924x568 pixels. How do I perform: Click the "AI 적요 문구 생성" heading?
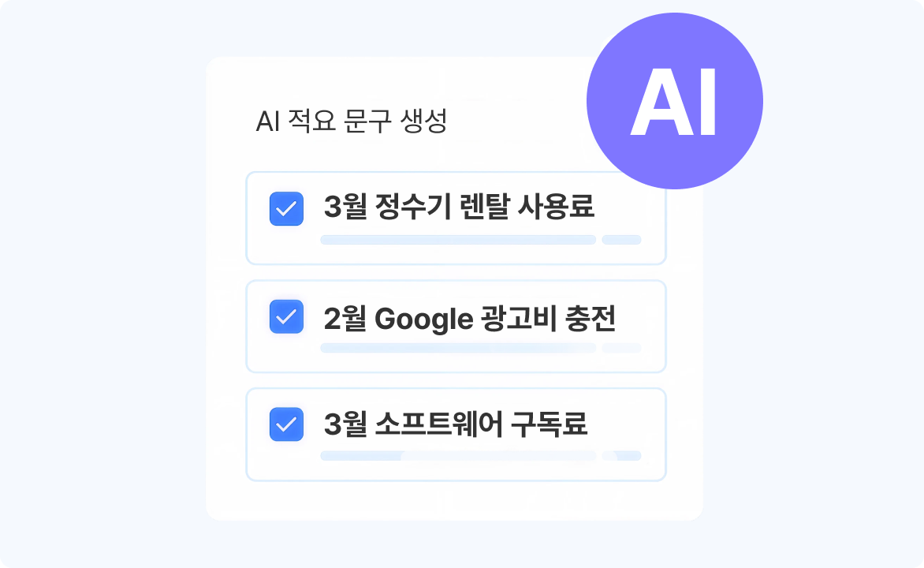tap(352, 122)
